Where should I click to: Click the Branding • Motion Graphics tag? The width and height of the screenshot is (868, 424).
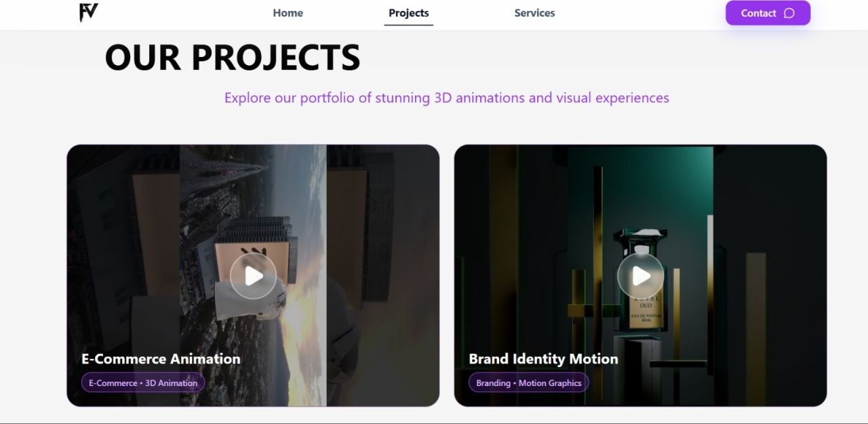tap(529, 383)
